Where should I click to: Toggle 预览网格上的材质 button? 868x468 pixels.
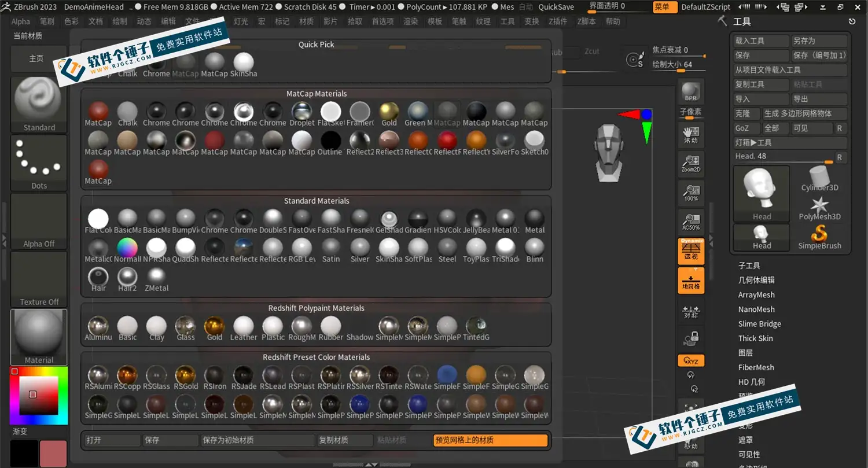point(490,440)
